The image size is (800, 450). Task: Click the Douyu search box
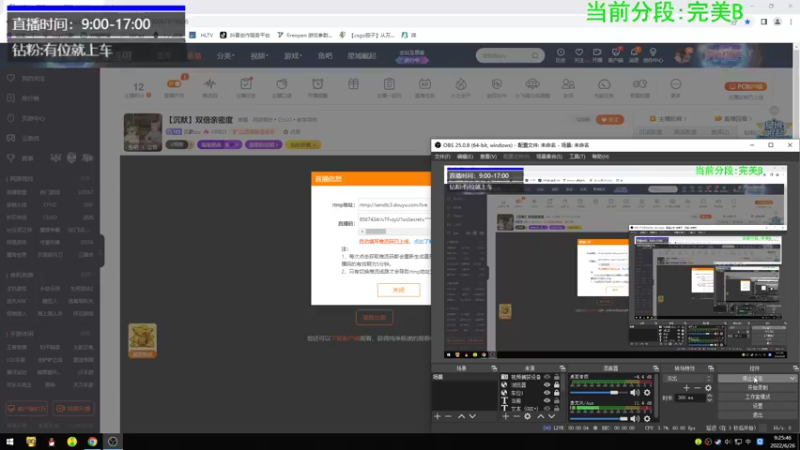tap(510, 55)
